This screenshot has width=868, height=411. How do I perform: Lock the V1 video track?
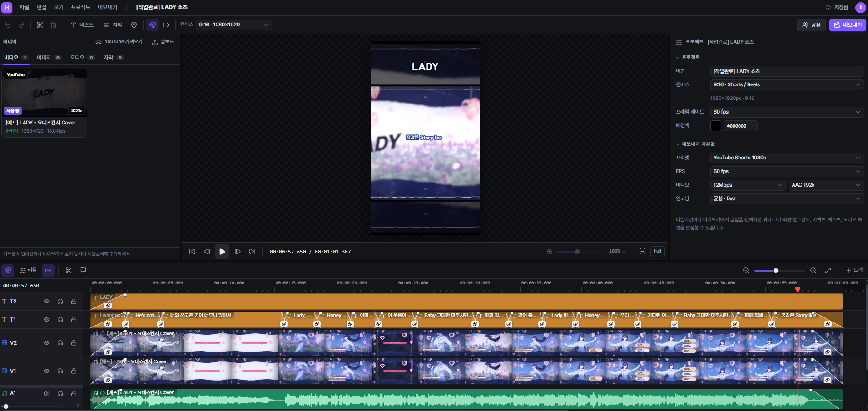(x=74, y=371)
